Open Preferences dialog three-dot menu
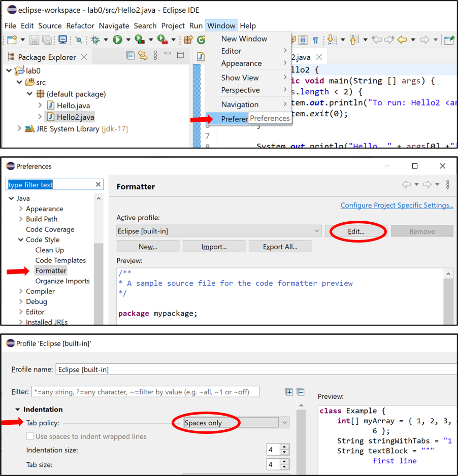 (x=447, y=184)
